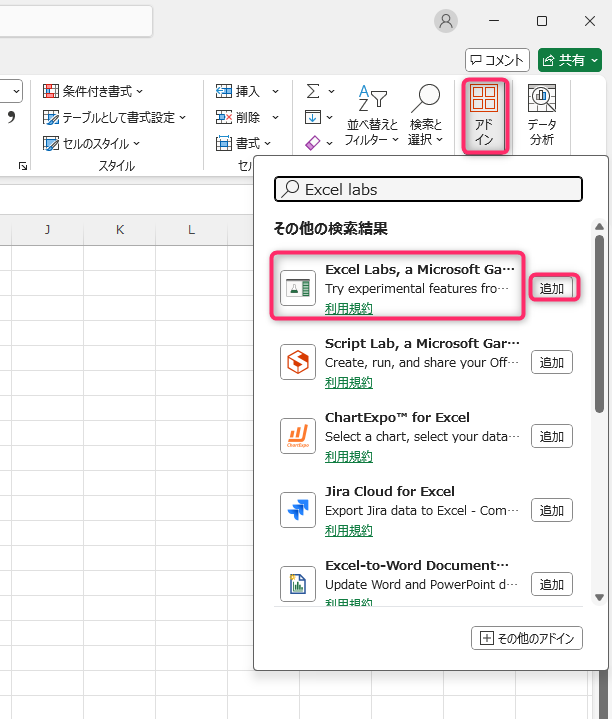Click the その他のアドイン button
The width and height of the screenshot is (612, 719).
(526, 638)
